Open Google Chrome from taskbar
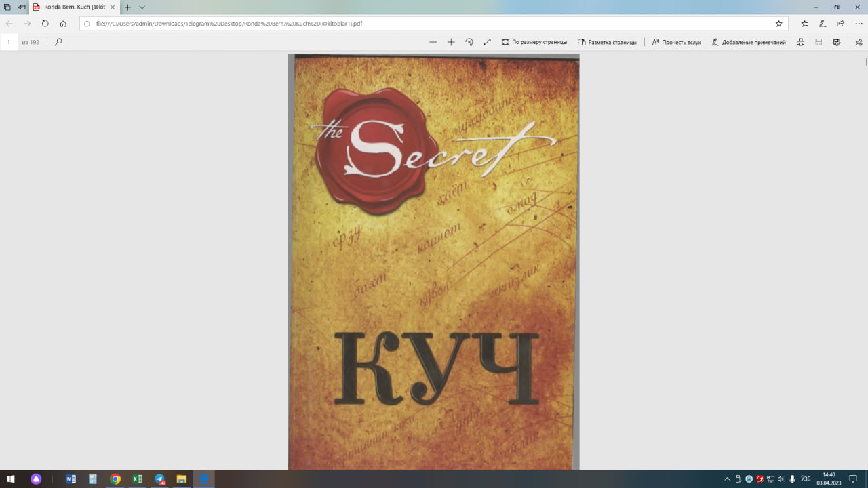The width and height of the screenshot is (868, 488). 115,479
